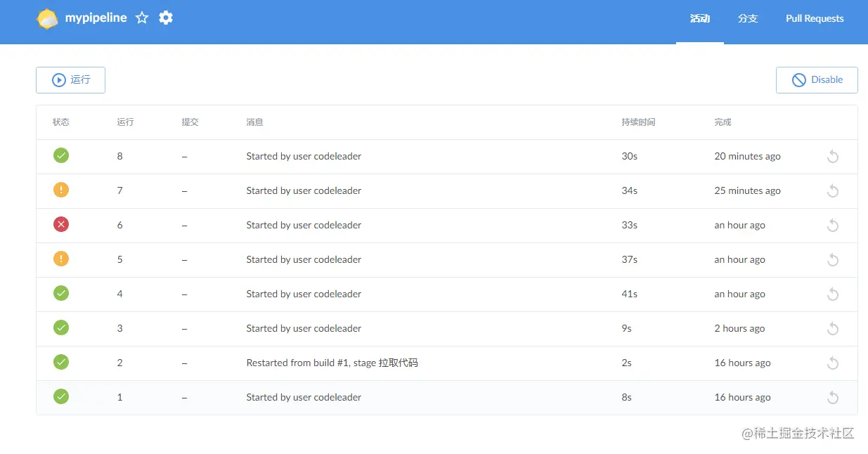Click the 提交 column header
This screenshot has width=868, height=454.
pyautogui.click(x=190, y=122)
